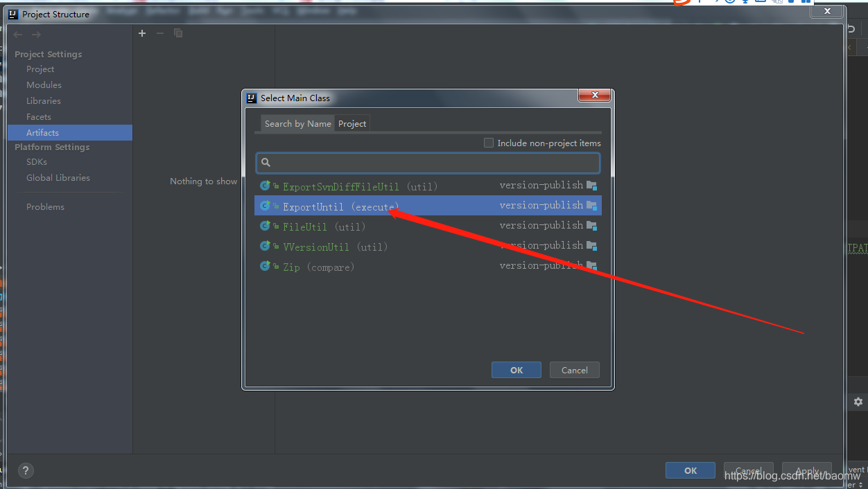The height and width of the screenshot is (489, 868).
Task: Open Project settings section
Action: [x=40, y=69]
